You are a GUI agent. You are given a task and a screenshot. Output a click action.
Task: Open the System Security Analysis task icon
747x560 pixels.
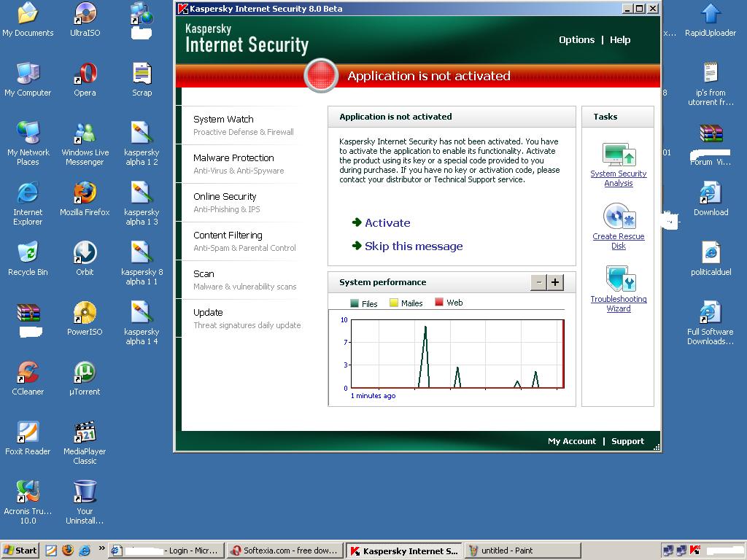[x=619, y=155]
